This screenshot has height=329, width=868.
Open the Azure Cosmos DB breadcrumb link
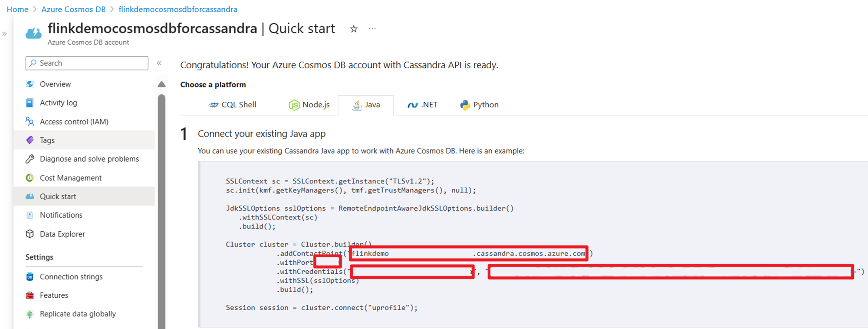[x=73, y=9]
